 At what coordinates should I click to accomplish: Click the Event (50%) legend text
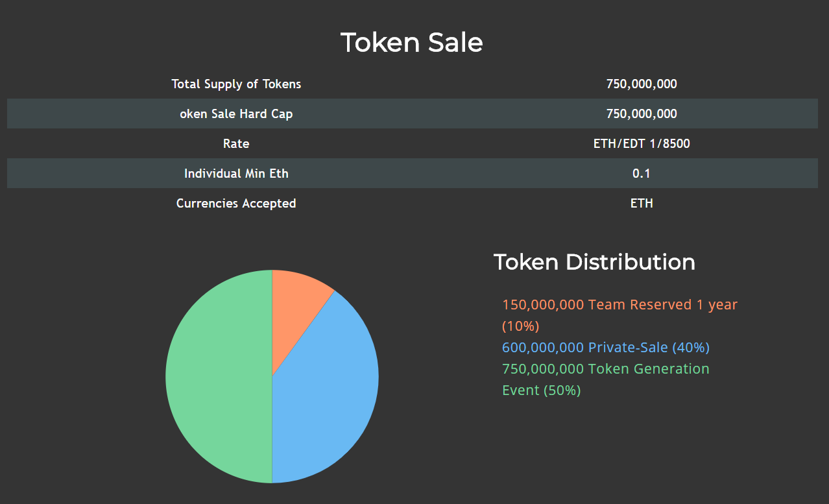point(542,390)
